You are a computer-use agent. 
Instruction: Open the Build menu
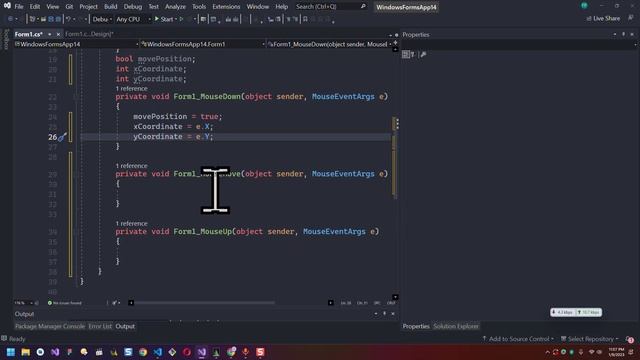[x=110, y=7]
